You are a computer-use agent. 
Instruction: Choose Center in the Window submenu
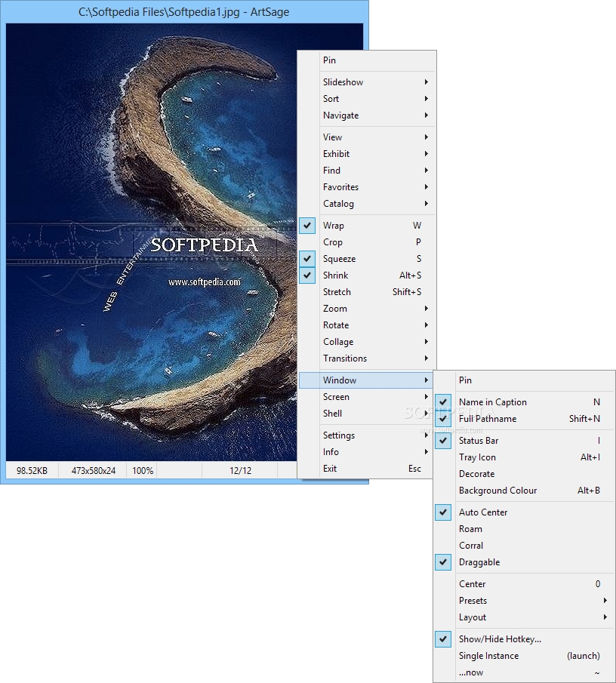524,583
